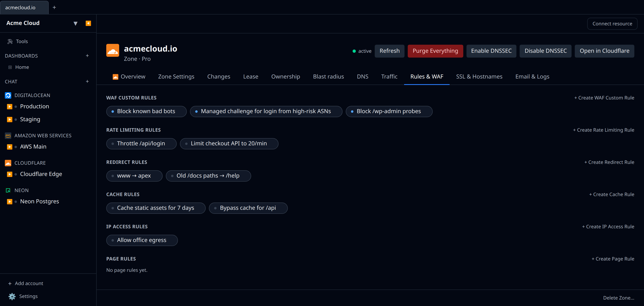Open the Block known bad bots rule
Image resolution: width=644 pixels, height=306 pixels.
tap(146, 111)
